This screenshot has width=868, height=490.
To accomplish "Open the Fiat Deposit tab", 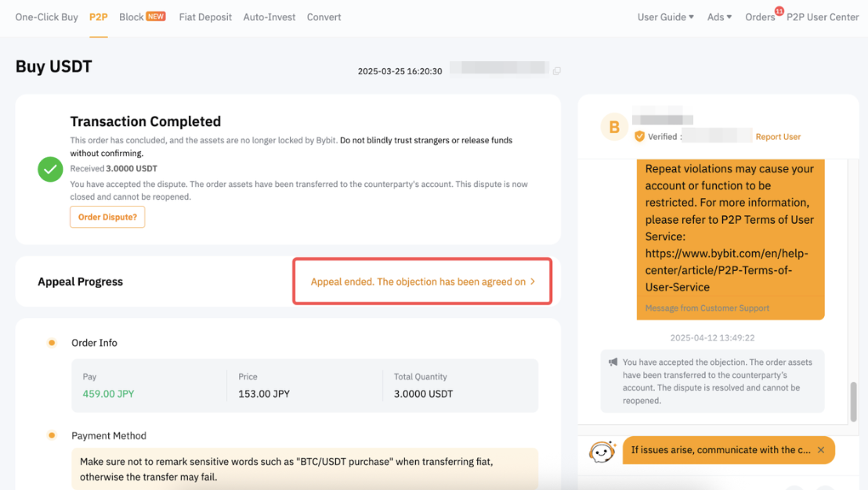I will (205, 17).
